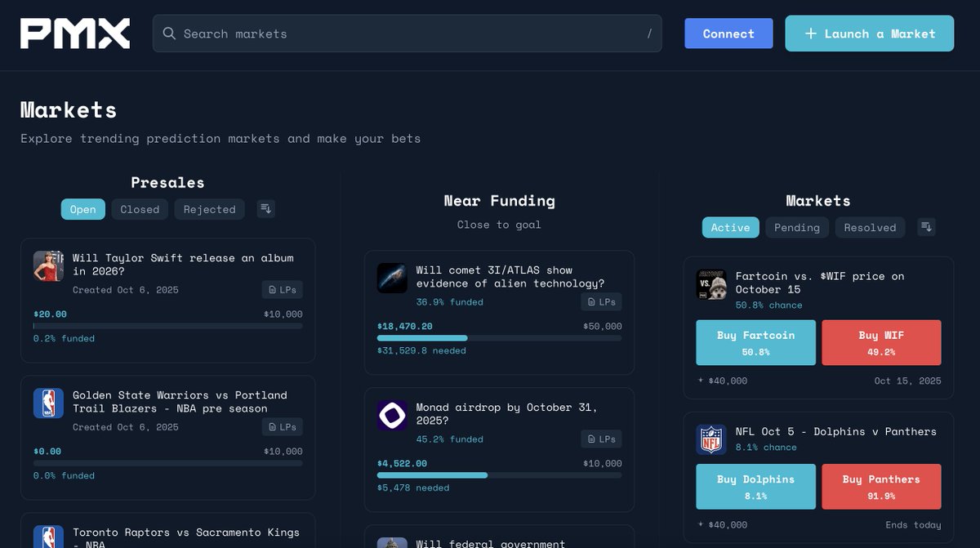Select the Open presales tab
This screenshot has width=980, height=548.
click(82, 209)
